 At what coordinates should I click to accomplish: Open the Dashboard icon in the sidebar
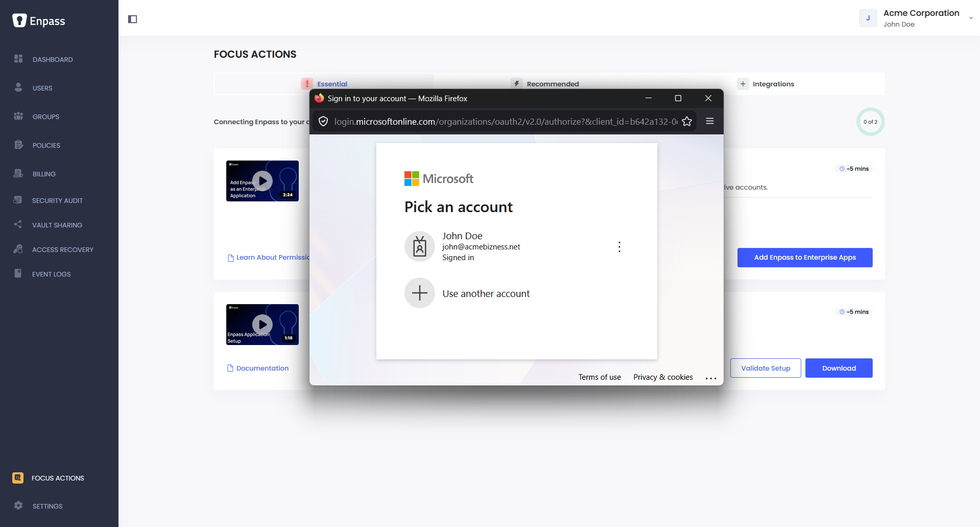(x=18, y=59)
